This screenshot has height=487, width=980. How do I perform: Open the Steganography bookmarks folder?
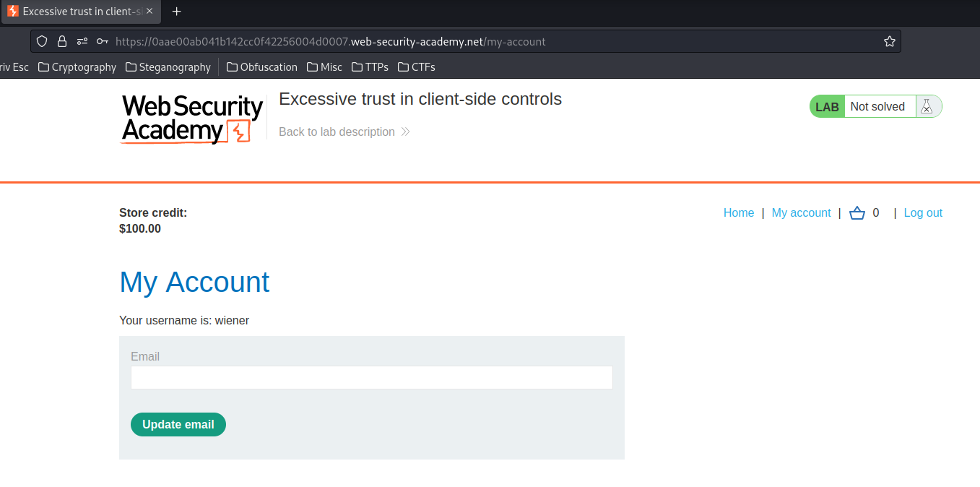tap(168, 67)
